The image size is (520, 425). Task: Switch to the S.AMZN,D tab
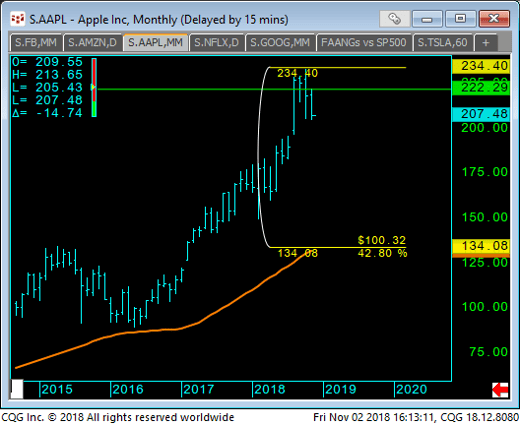(92, 43)
